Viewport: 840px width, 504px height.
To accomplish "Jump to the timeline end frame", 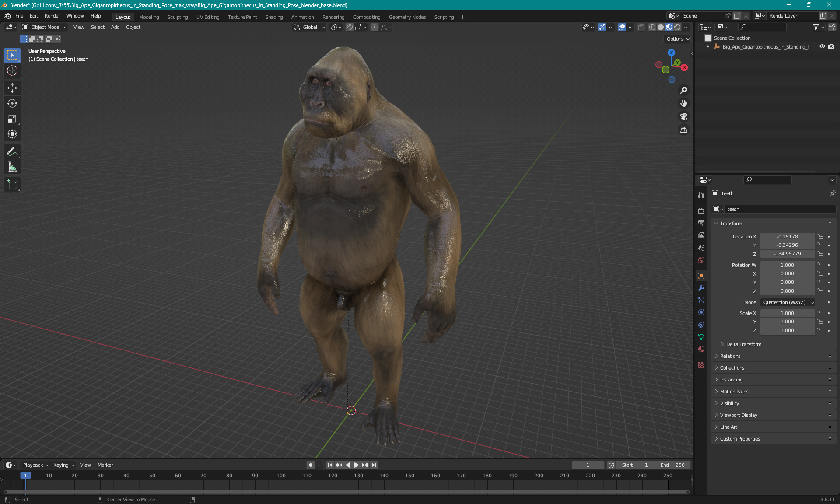I will (x=374, y=465).
